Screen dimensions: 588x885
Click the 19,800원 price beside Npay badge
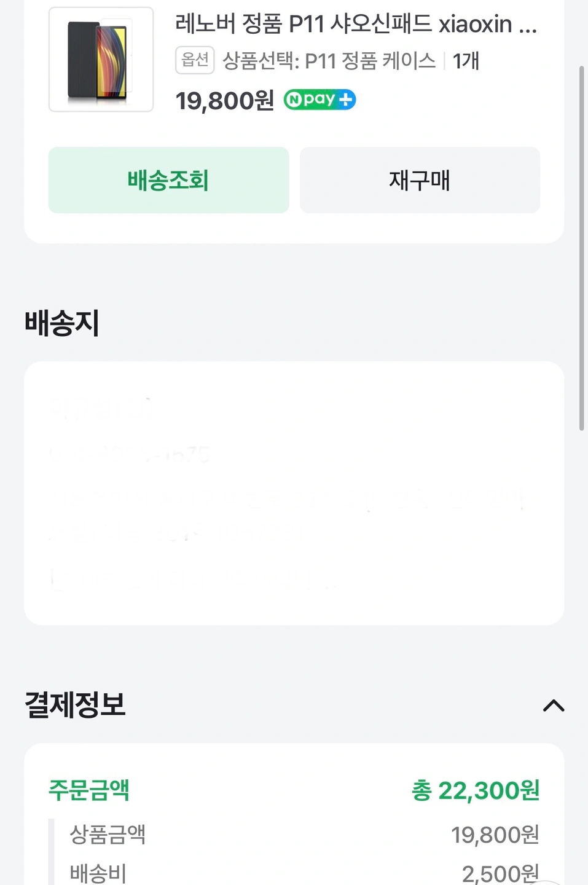(x=224, y=101)
